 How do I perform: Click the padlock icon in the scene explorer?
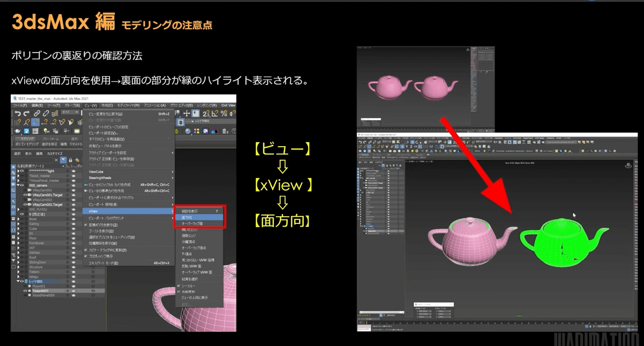[70, 160]
